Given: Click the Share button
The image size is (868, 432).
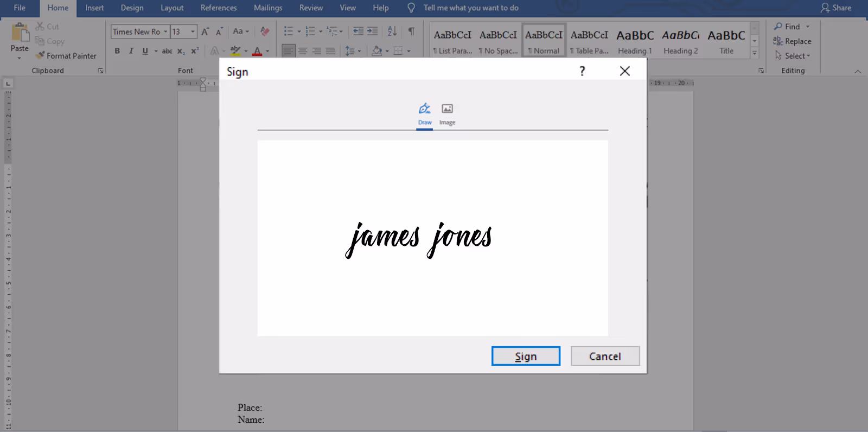Looking at the screenshot, I should [836, 8].
